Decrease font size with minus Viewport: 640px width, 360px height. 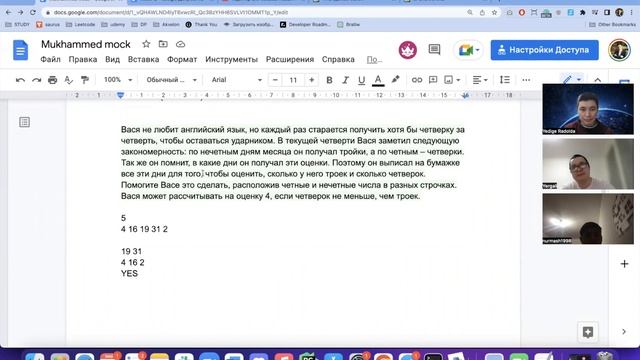tap(275, 80)
